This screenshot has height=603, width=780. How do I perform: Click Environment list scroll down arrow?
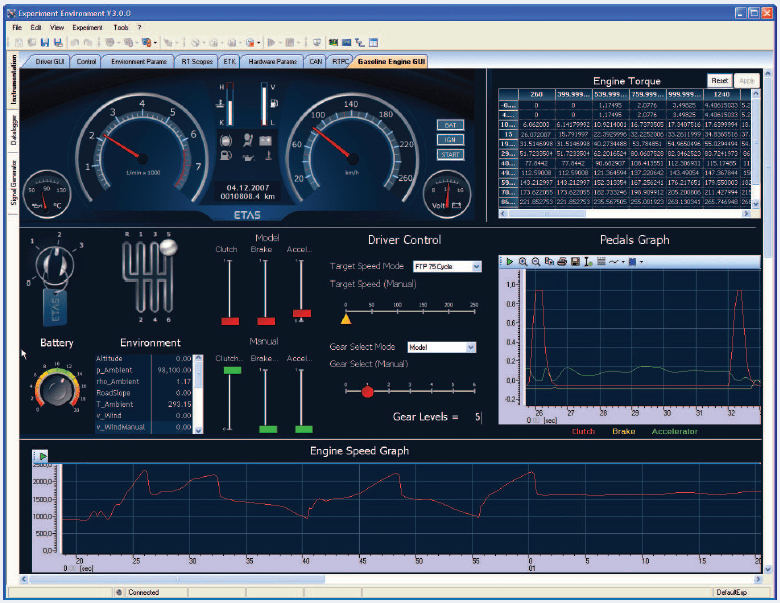click(198, 430)
